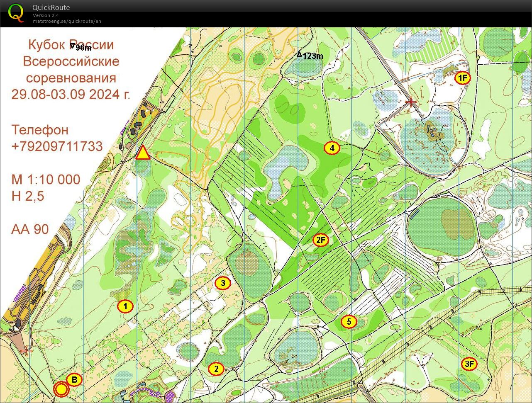Click the Кубок России heading

(x=71, y=45)
